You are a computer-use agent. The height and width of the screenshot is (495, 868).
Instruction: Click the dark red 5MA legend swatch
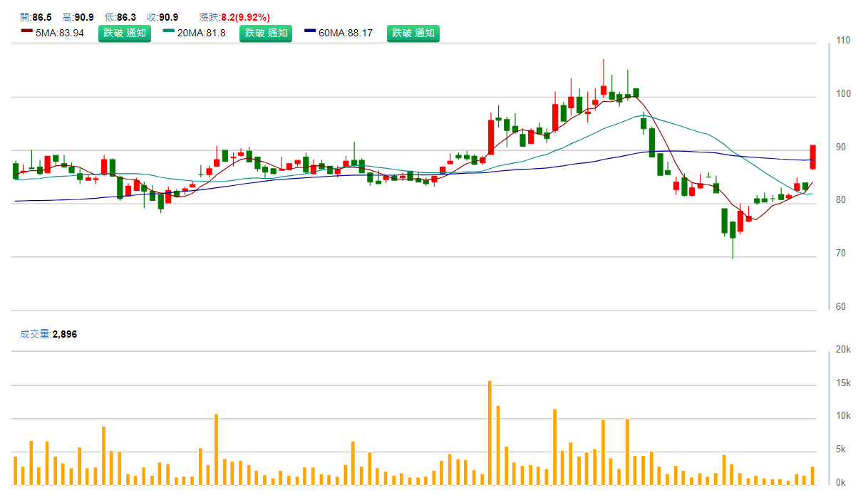tap(26, 32)
